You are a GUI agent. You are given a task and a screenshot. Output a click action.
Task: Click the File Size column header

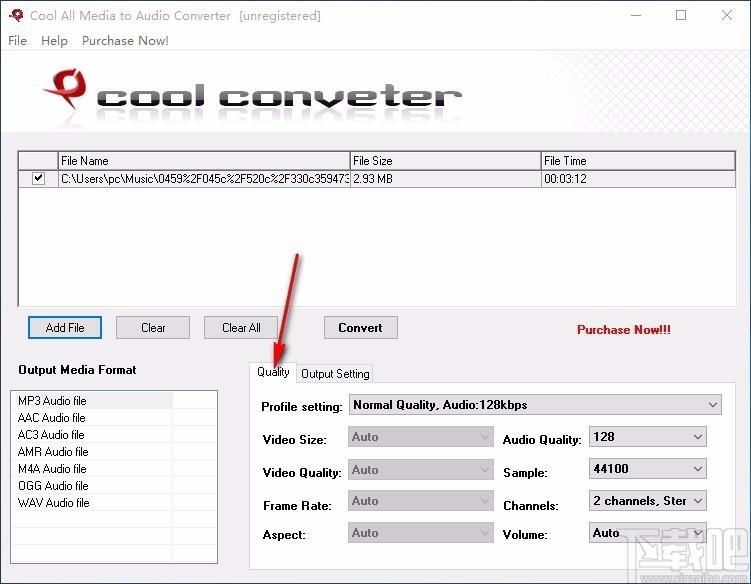445,160
